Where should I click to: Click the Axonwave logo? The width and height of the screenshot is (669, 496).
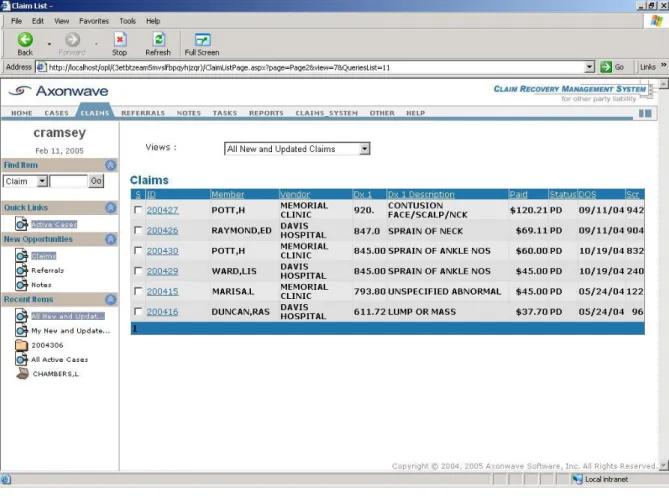58,91
